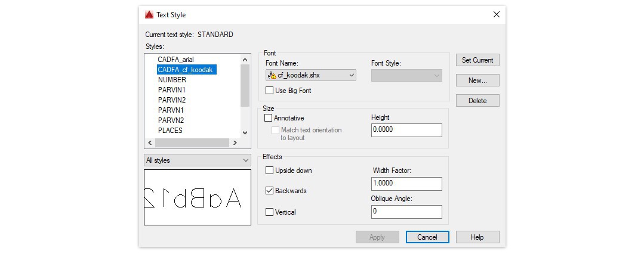Click the Oblique Angle input field
This screenshot has width=644, height=254.
(406, 212)
